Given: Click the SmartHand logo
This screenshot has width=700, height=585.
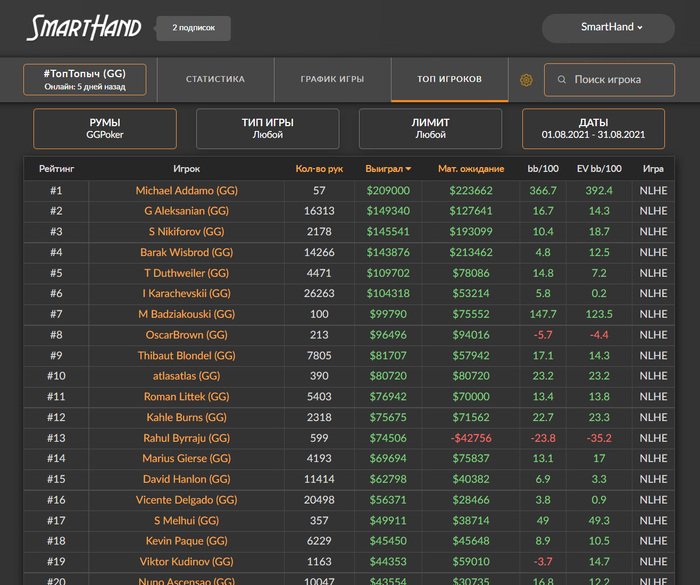Looking at the screenshot, I should 84,28.
